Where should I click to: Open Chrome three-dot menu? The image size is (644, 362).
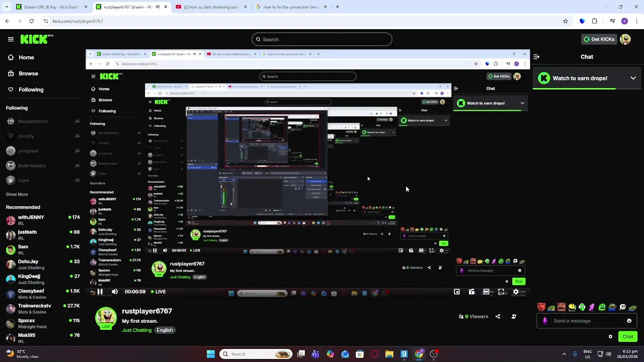(636, 21)
